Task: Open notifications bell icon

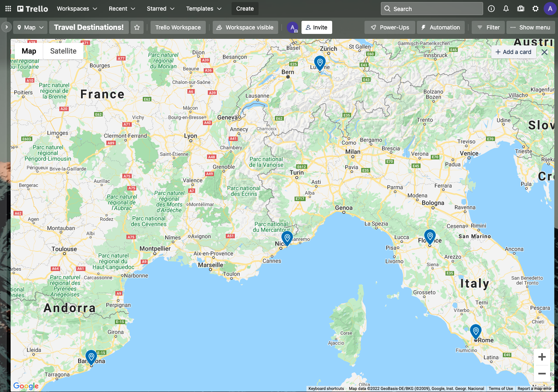Action: 506,9
